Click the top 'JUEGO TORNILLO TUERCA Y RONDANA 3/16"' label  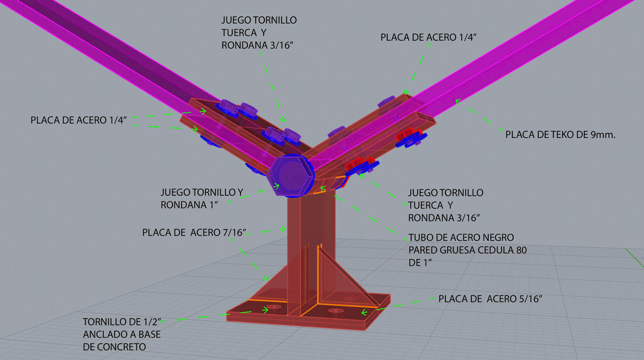coord(259,33)
